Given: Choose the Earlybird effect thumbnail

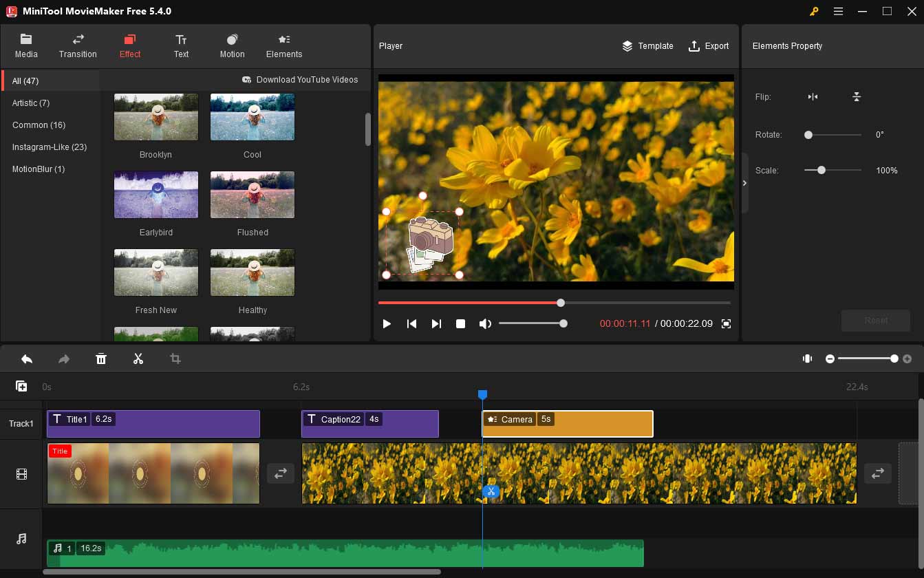Looking at the screenshot, I should tap(156, 195).
